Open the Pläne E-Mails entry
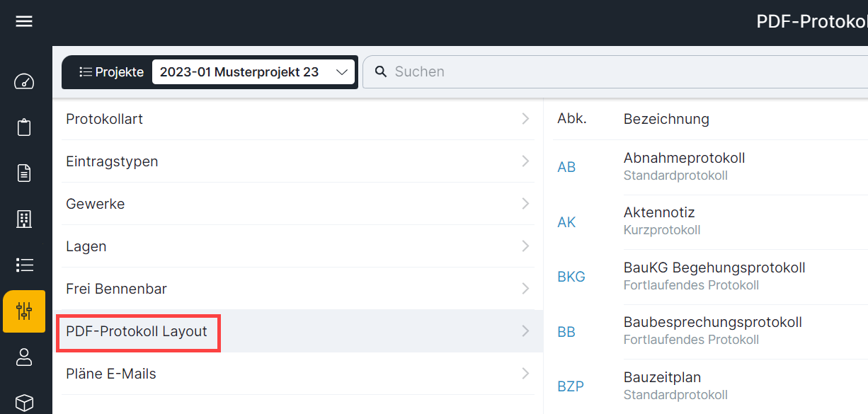The height and width of the screenshot is (414, 868). [x=298, y=374]
